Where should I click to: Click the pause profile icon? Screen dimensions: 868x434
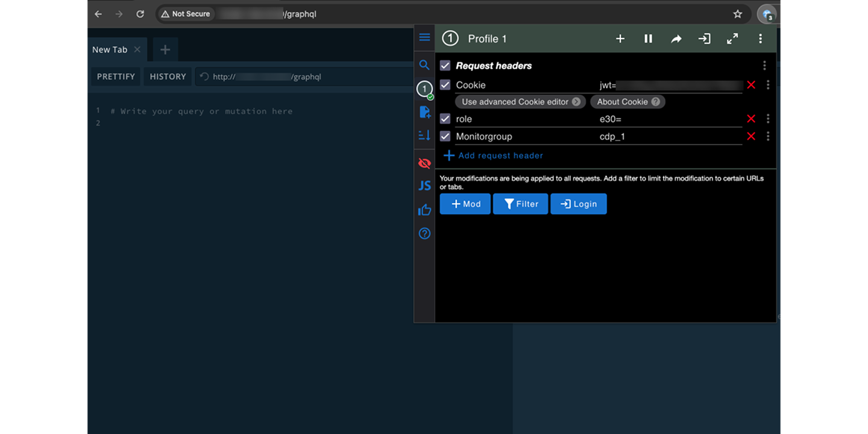pos(648,39)
